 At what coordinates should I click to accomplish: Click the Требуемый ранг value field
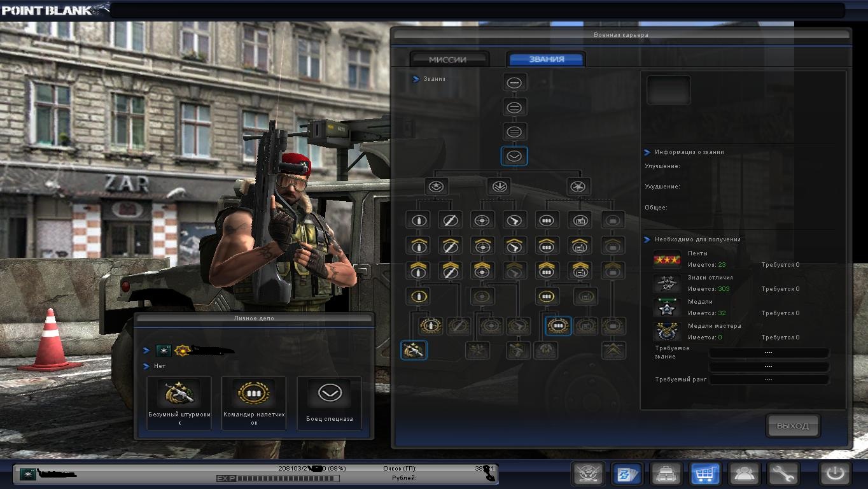769,379
